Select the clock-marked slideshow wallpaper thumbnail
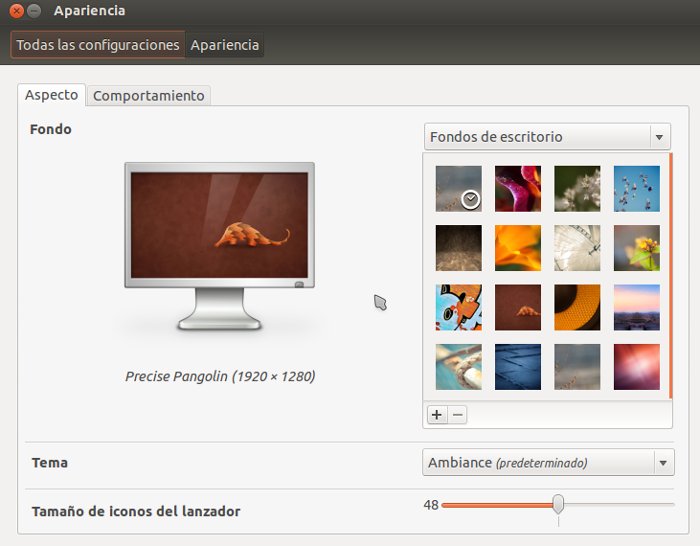This screenshot has width=700, height=546. (x=458, y=189)
